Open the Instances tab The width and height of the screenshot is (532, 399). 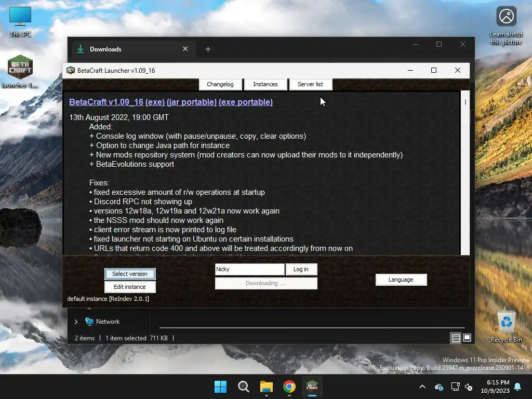[265, 84]
